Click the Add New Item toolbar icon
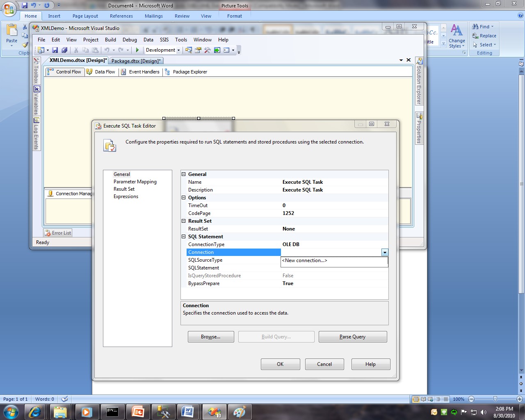 click(x=41, y=50)
